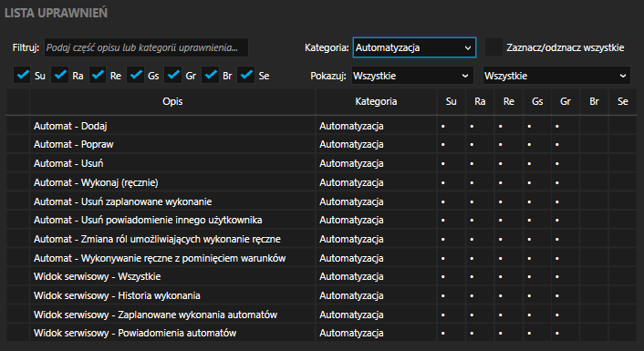Click the Su table column header
The width and height of the screenshot is (644, 351).
451,102
